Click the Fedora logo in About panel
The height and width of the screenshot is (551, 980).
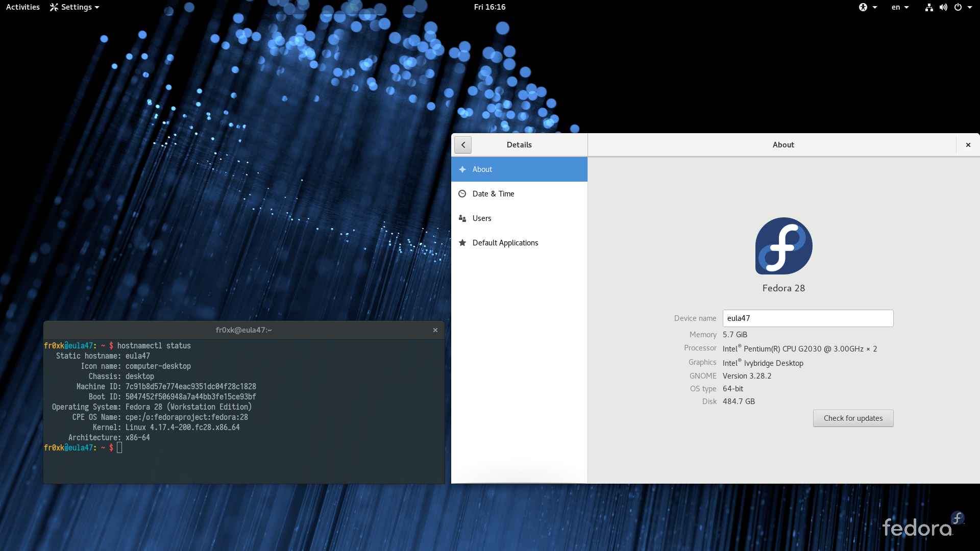(x=783, y=246)
